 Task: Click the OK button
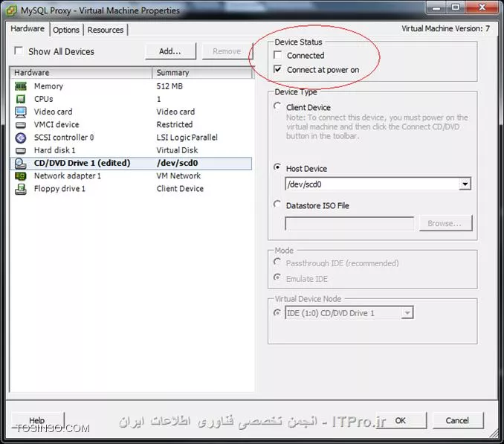pos(401,420)
